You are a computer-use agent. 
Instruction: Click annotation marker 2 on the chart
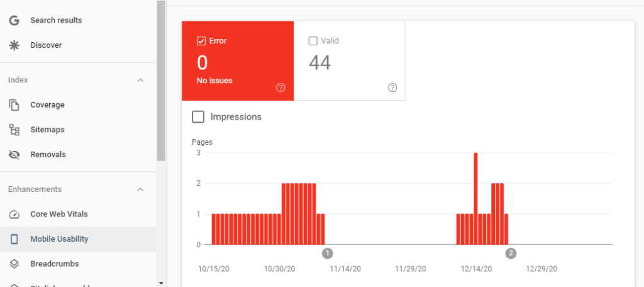(x=511, y=253)
